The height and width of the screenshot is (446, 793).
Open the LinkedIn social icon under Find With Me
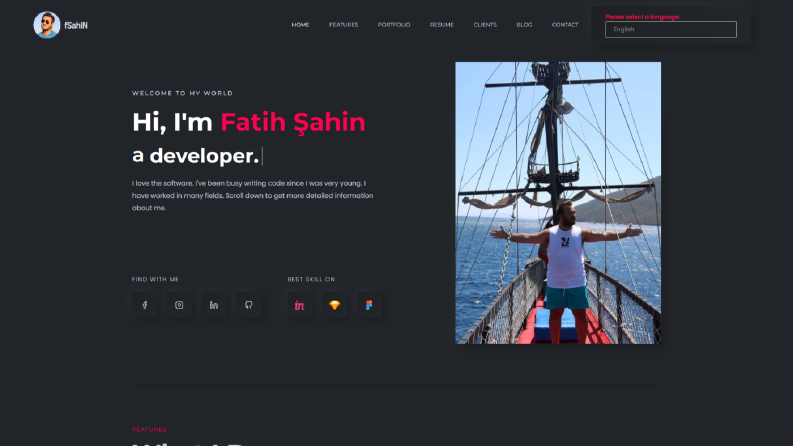[214, 305]
